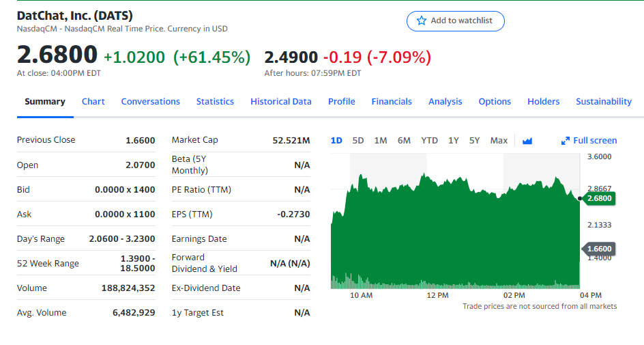Image resolution: width=644 pixels, height=345 pixels.
Task: Click the Ask value 0.0000 x 1100
Action: tap(125, 215)
